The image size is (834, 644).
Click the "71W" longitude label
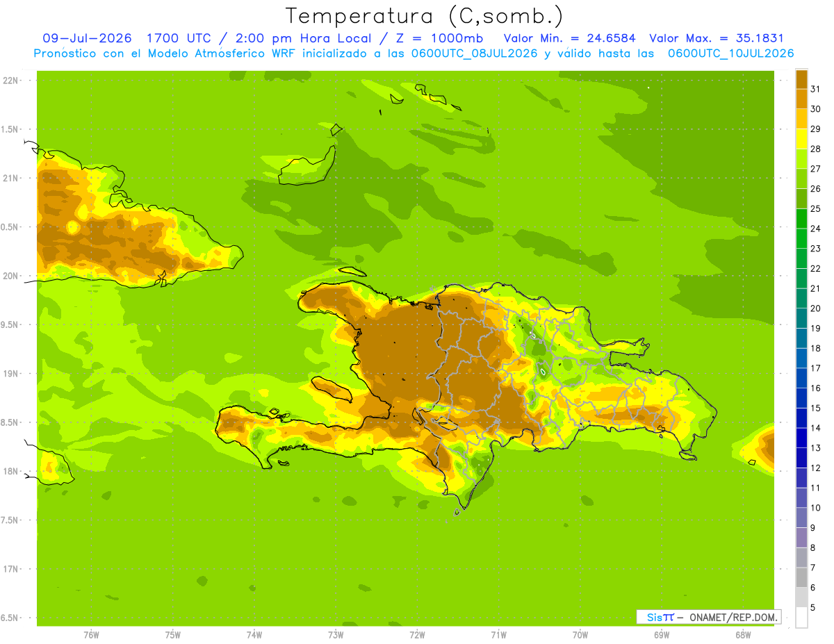point(498,635)
